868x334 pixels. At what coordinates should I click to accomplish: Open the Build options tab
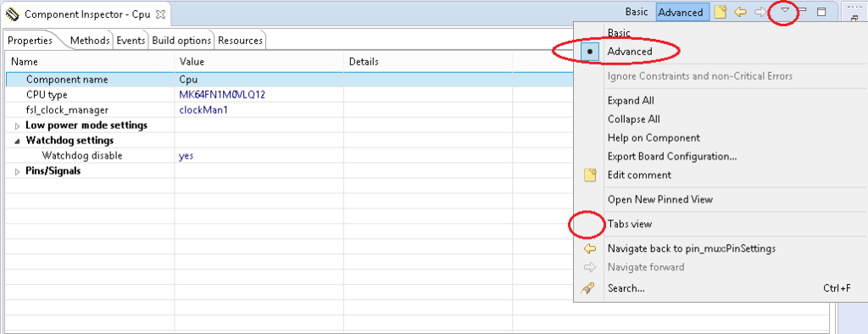pos(181,41)
